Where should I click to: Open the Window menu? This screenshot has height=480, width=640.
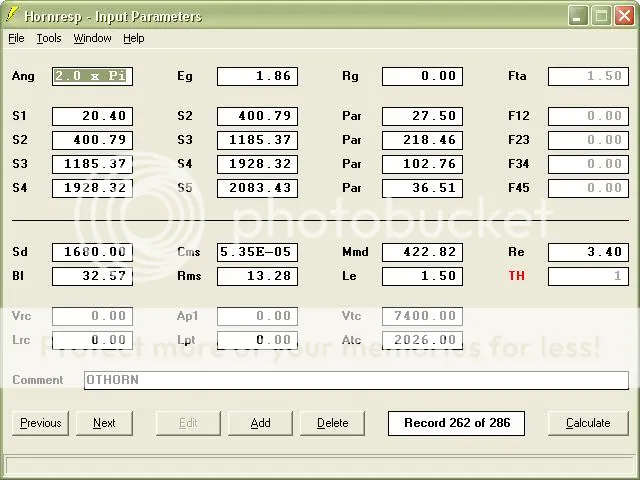pyautogui.click(x=92, y=38)
